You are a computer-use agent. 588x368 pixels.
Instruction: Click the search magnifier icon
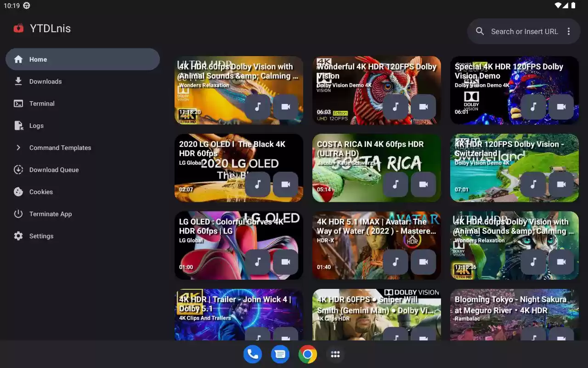pyautogui.click(x=480, y=31)
